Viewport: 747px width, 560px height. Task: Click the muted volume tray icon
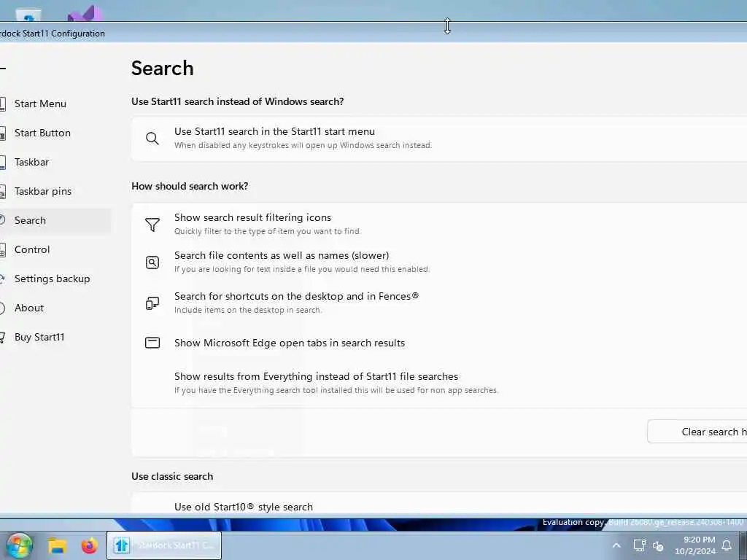click(659, 546)
